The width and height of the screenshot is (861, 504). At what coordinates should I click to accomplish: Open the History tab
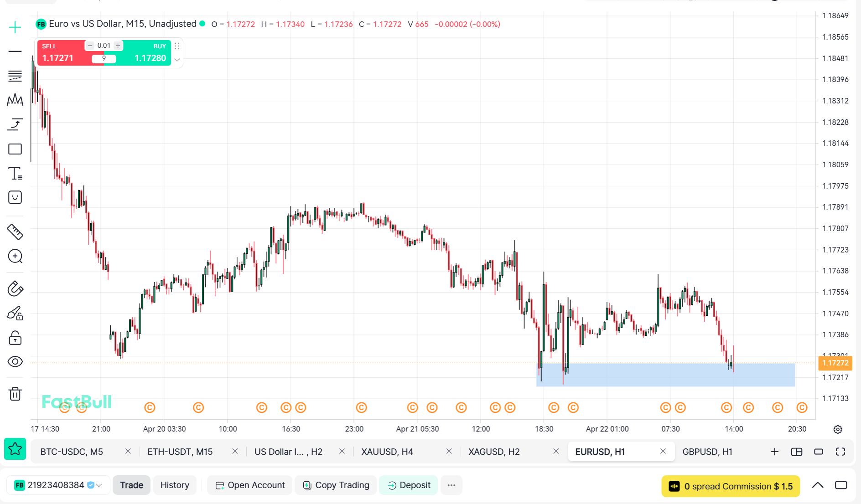175,485
